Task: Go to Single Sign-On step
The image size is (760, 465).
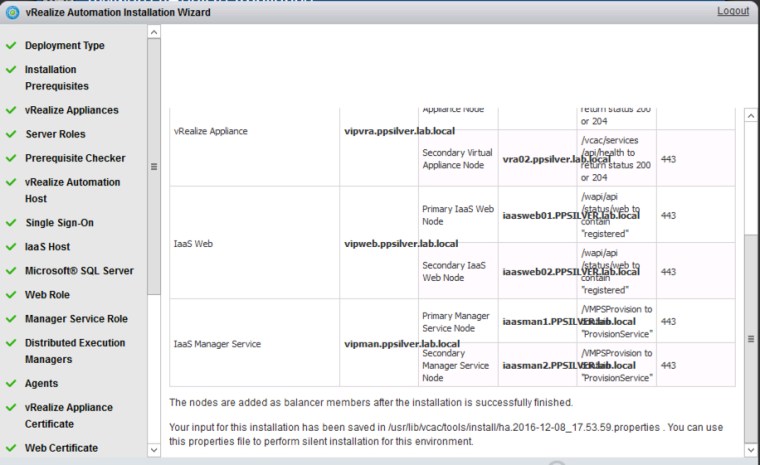Action: [60, 223]
